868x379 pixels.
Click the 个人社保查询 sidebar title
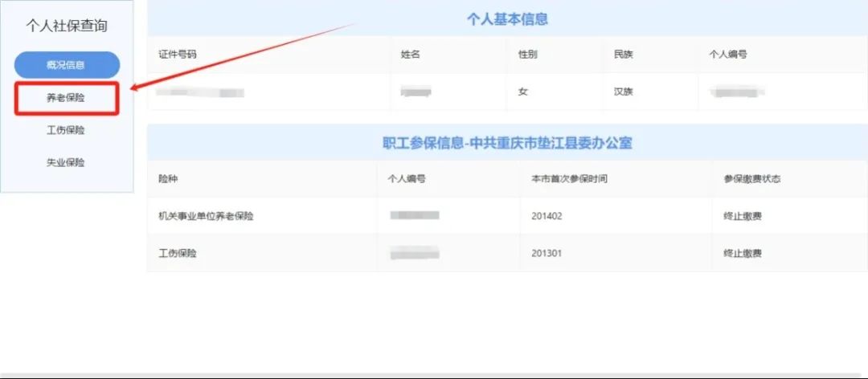pyautogui.click(x=67, y=26)
